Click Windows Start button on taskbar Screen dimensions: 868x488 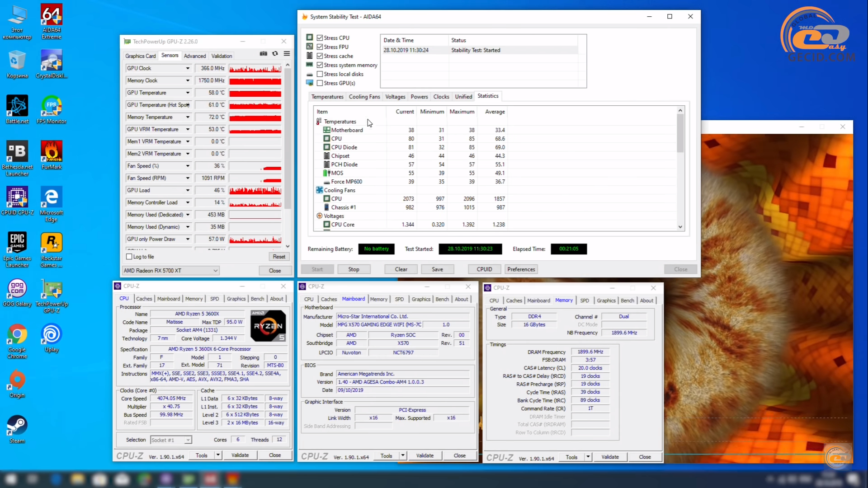pyautogui.click(x=11, y=479)
